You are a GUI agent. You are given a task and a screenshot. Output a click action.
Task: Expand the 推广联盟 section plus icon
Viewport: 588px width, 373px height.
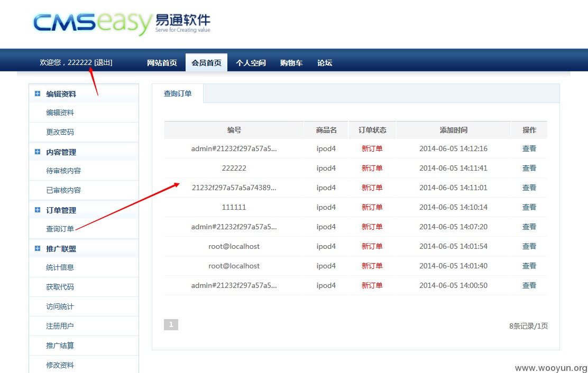[x=38, y=248]
